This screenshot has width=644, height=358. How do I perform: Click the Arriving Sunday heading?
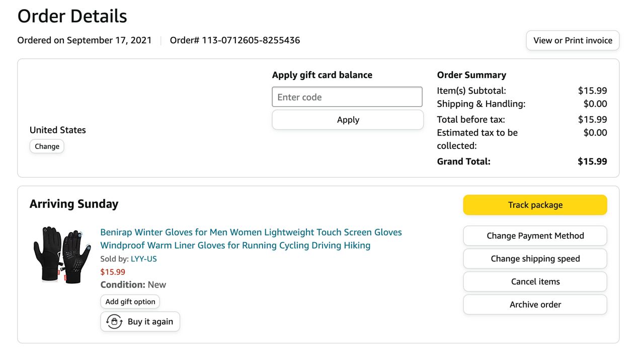click(74, 204)
